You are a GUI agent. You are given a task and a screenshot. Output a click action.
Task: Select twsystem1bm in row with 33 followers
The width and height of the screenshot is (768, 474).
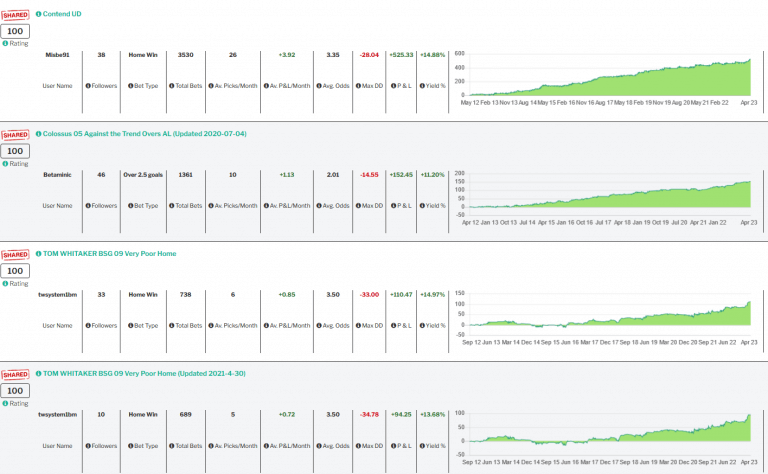(x=57, y=295)
